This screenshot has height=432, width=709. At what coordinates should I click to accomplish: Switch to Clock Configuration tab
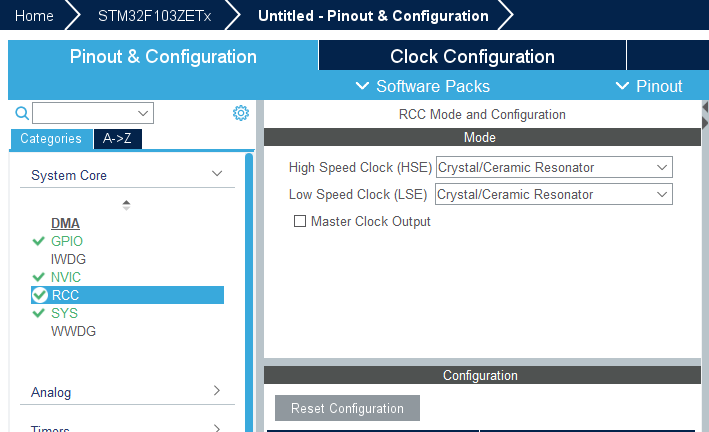coord(472,56)
